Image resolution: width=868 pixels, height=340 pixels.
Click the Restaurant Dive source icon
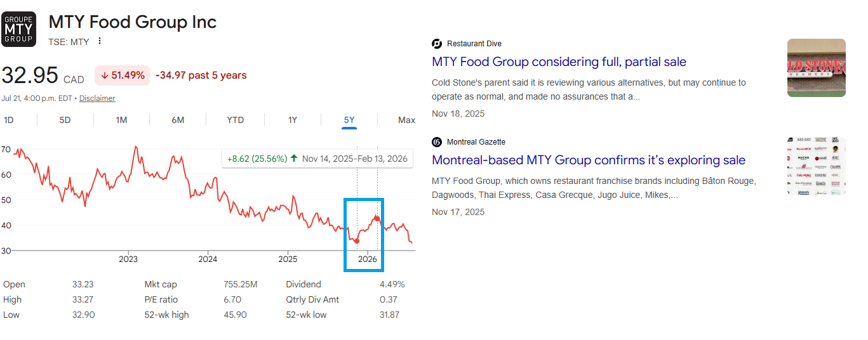point(437,44)
